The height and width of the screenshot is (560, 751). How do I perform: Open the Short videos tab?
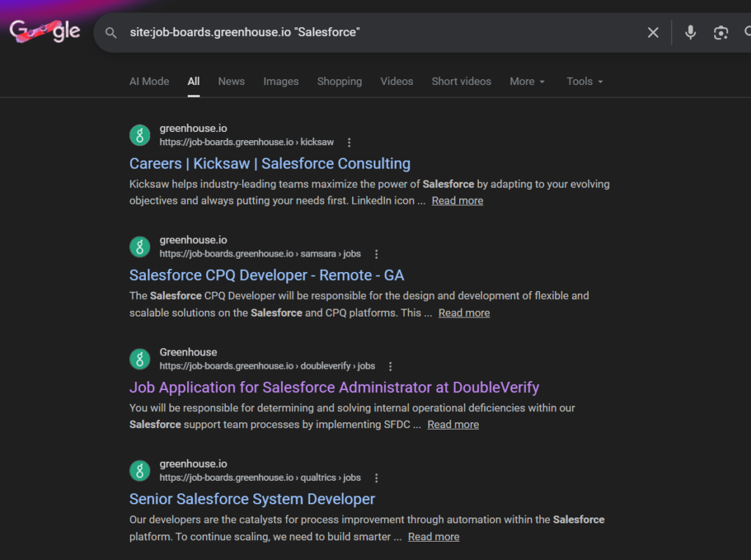pos(461,81)
